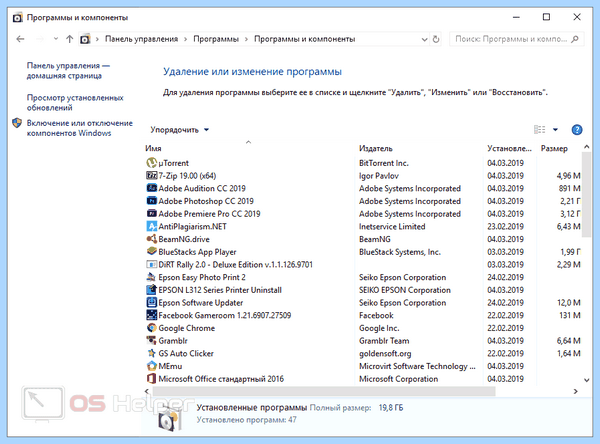The image size is (600, 444).
Task: Sort by Издатель column header
Action: (376, 149)
